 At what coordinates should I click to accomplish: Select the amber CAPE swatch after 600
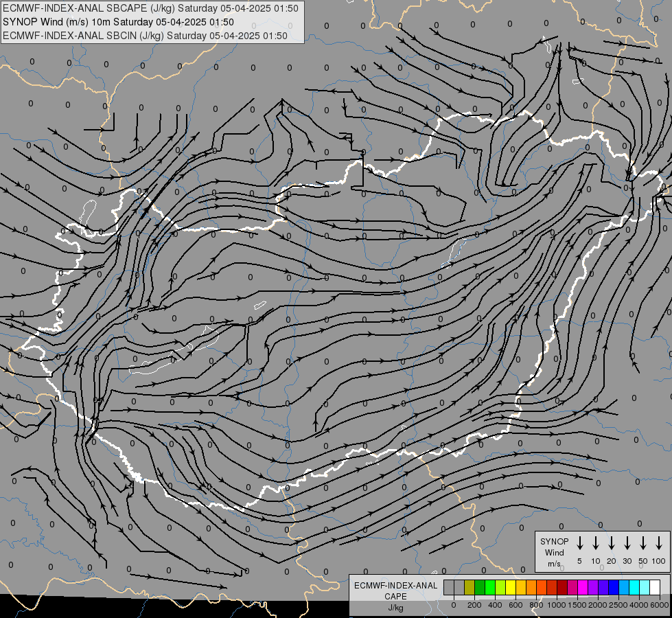(x=521, y=587)
